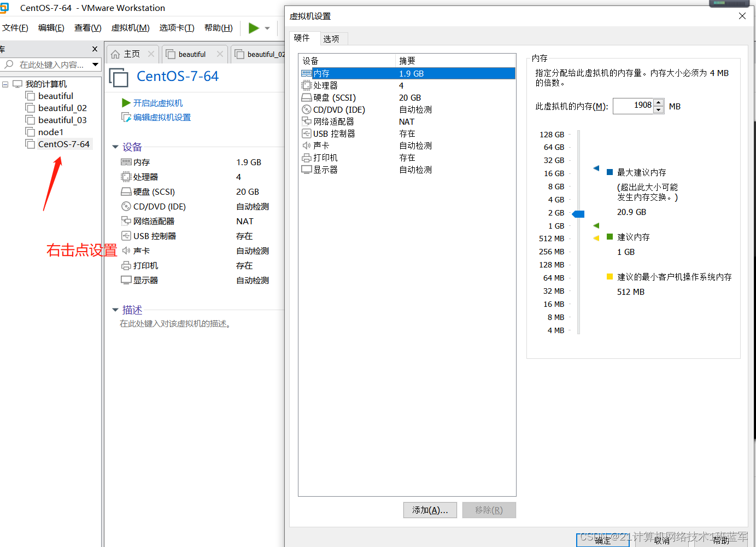Select 硬盘 (SCSI) row icon in settings dialog
Screen dimensions: 756x547
pos(307,98)
